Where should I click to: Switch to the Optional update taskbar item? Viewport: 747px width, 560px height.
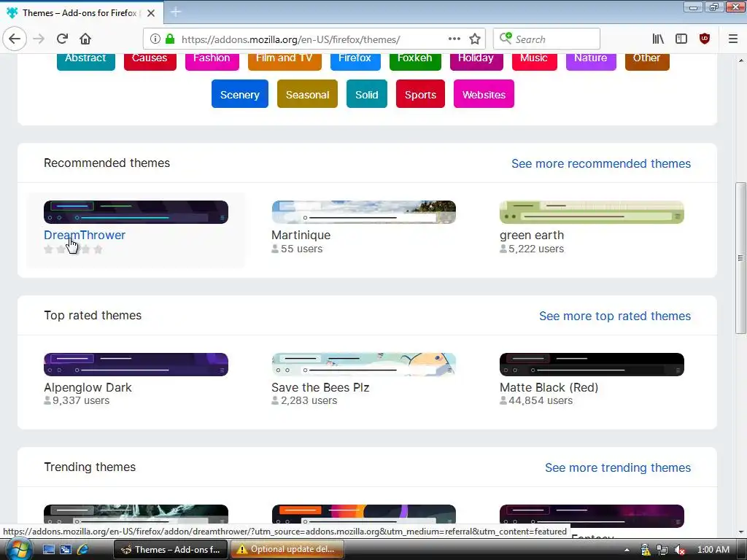pyautogui.click(x=286, y=550)
